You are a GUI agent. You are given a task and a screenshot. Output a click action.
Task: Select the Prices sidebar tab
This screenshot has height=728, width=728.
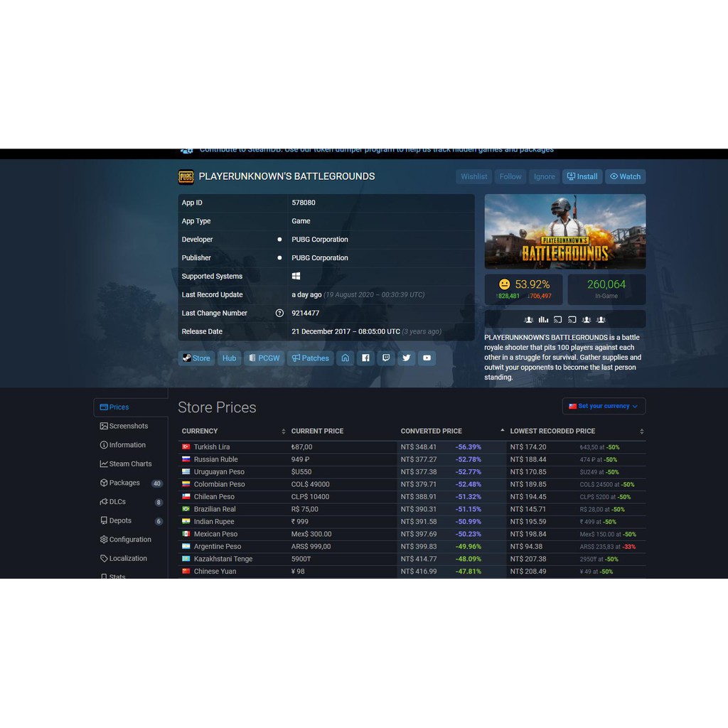131,407
